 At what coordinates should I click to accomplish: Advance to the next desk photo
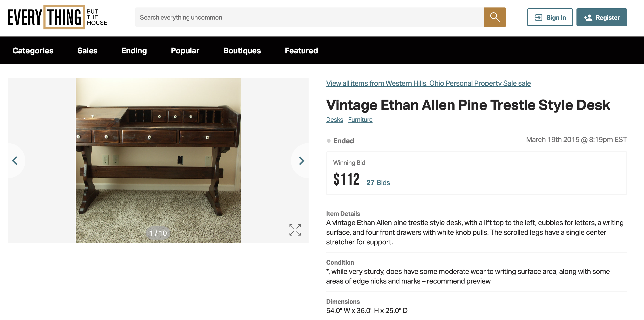302,161
